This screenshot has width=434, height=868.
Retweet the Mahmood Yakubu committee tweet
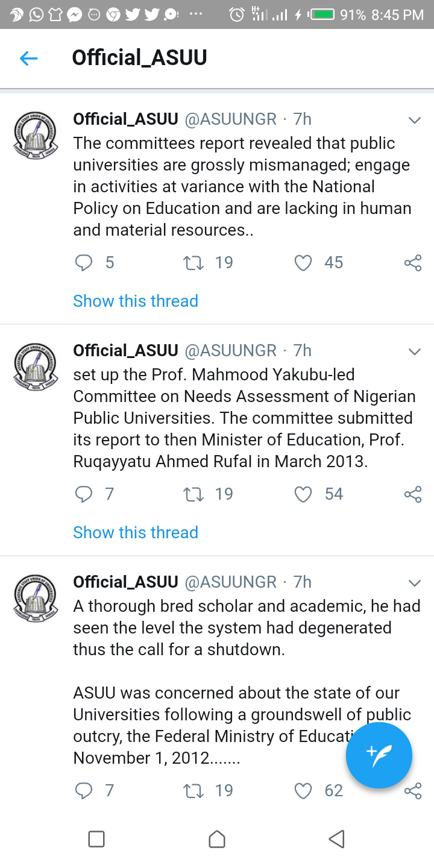click(193, 494)
